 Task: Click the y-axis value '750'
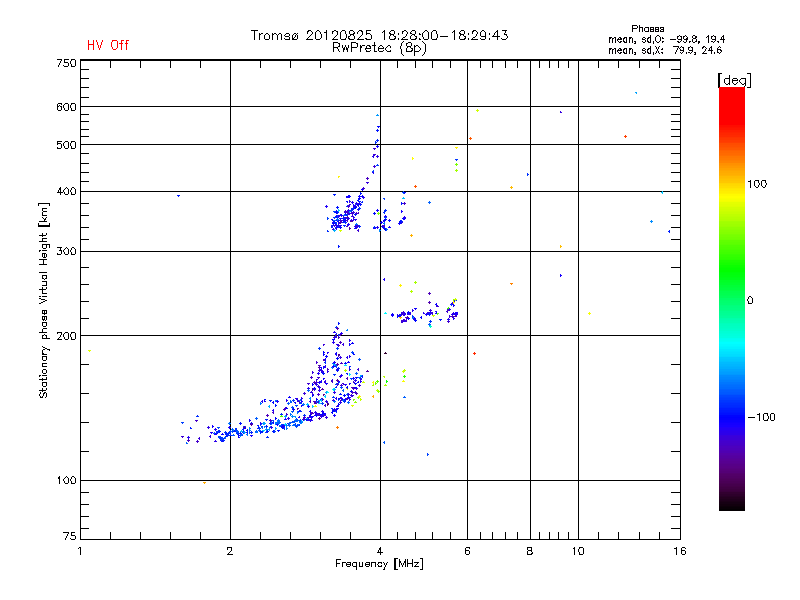(66, 63)
